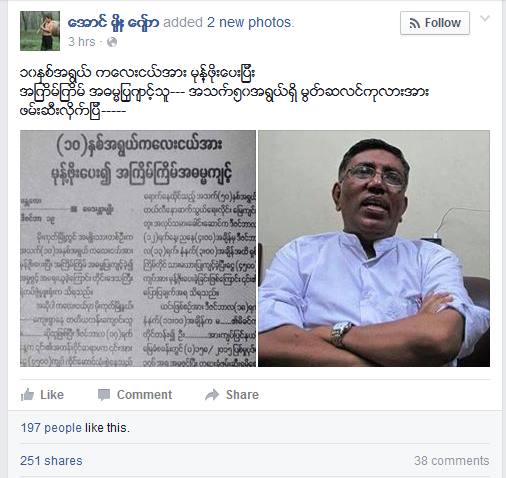The width and height of the screenshot is (506, 478).
Task: Show the '38 comments' thread
Action: point(452,461)
